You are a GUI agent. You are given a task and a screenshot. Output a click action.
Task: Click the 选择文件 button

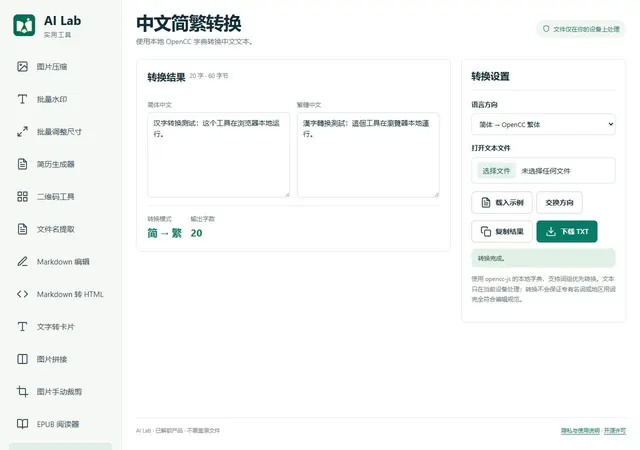[x=496, y=171]
